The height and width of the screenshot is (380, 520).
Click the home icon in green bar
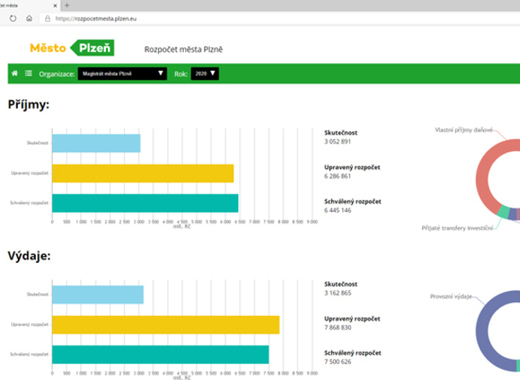click(x=15, y=73)
